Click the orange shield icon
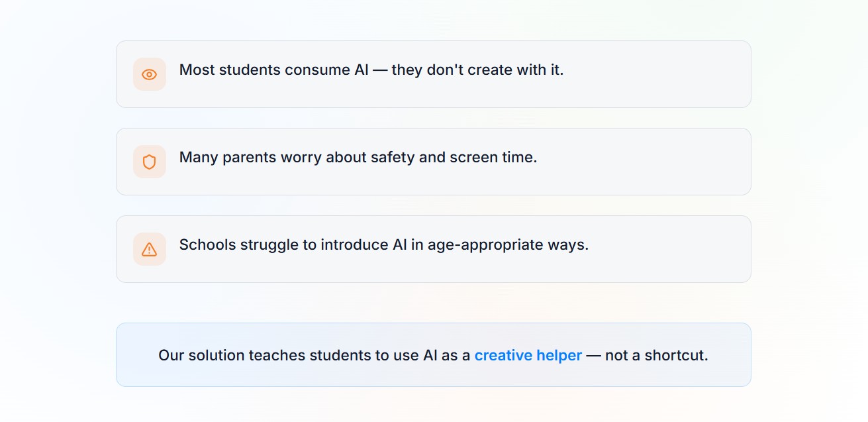The image size is (868, 422). click(150, 162)
